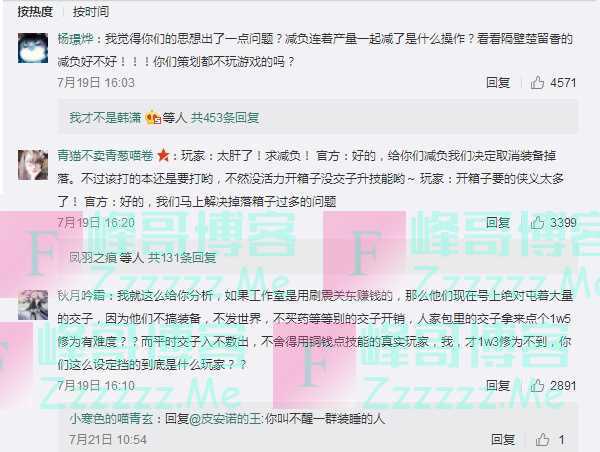The width and height of the screenshot is (600, 452).
Task: Like 小寒色的喵青玄's reply with 1 like
Action: tap(542, 439)
